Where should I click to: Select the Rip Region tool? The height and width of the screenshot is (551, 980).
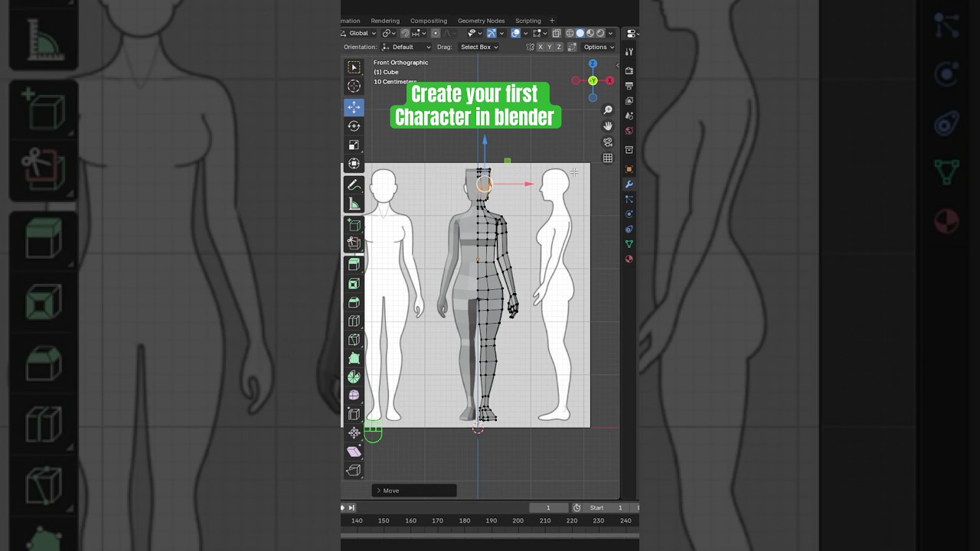[354, 470]
